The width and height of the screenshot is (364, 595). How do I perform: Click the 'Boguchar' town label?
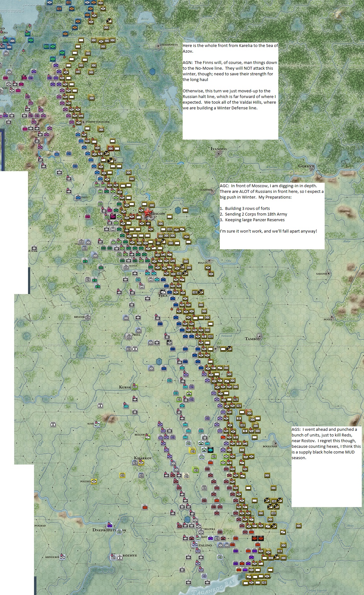pos(270,446)
